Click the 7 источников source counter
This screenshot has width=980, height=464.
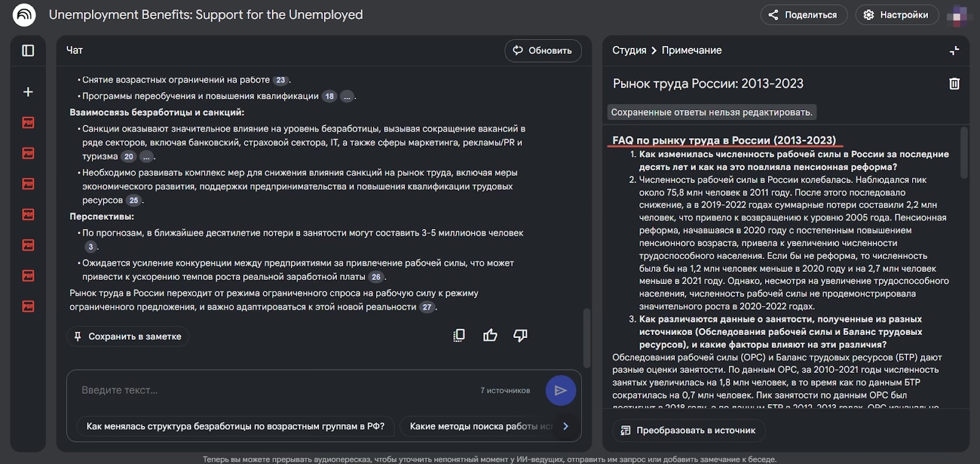coord(505,391)
